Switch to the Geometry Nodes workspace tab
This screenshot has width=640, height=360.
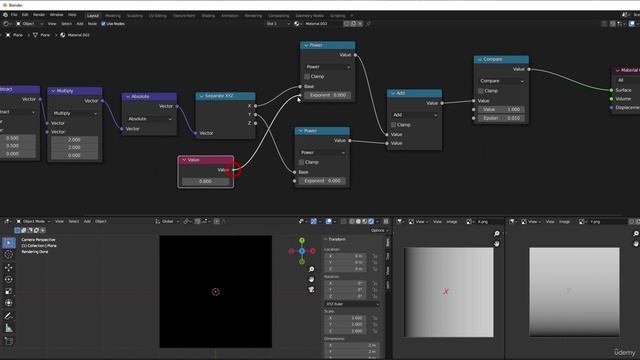point(309,16)
